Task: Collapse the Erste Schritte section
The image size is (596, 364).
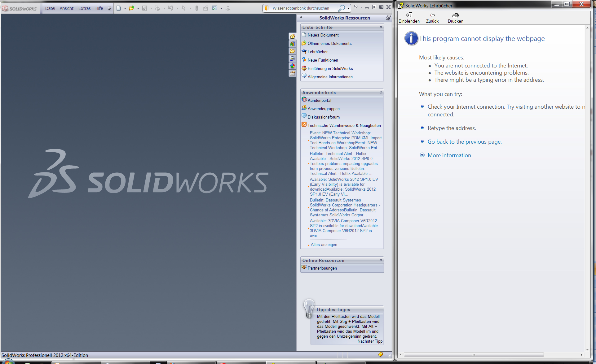Action: pos(381,27)
